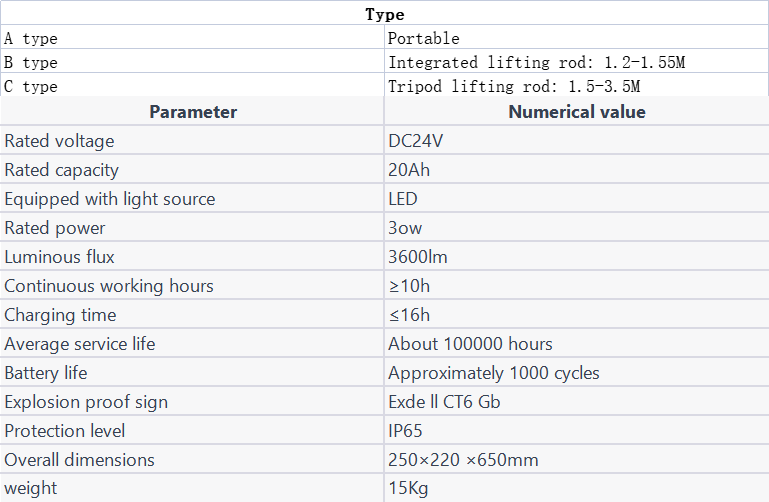Select the "Integrated lifting rod: 1.2-1.55M" cell

point(536,63)
